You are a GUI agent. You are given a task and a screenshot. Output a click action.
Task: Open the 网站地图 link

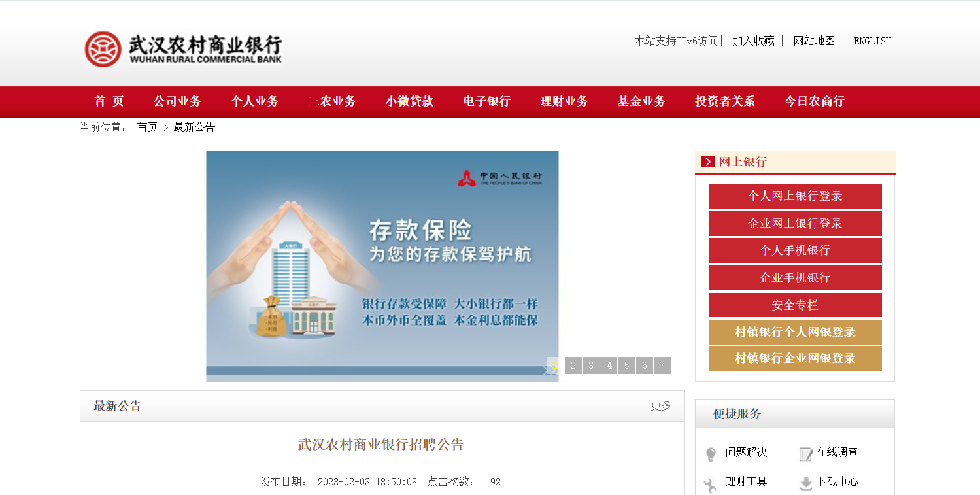point(815,41)
